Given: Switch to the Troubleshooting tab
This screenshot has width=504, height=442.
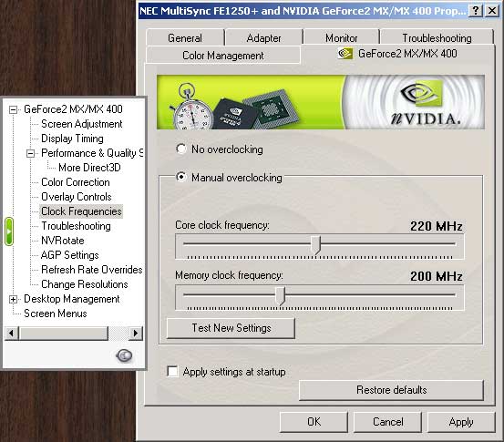Looking at the screenshot, I should (437, 38).
